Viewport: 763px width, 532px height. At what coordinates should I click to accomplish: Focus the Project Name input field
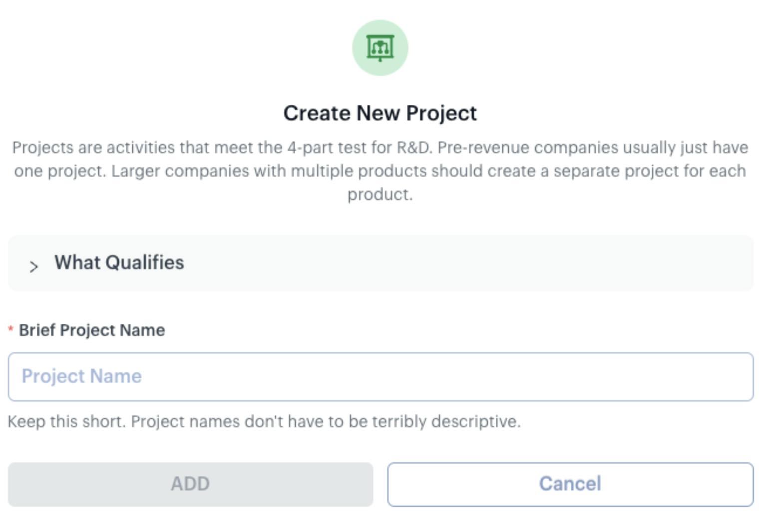click(x=381, y=377)
